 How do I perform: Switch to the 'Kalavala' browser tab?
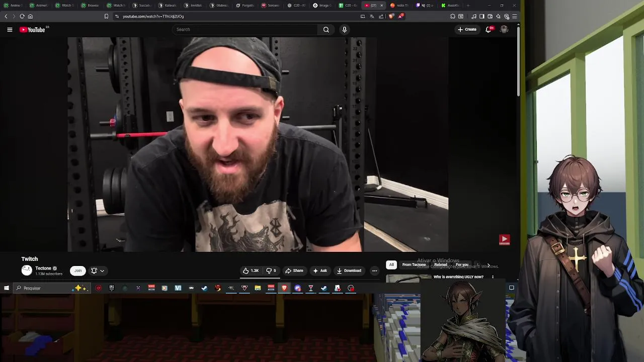[168, 5]
